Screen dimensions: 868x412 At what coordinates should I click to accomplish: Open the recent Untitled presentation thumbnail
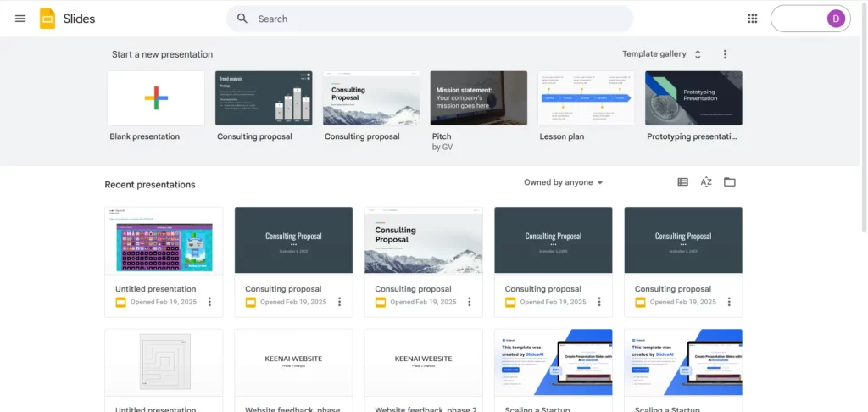click(x=164, y=240)
